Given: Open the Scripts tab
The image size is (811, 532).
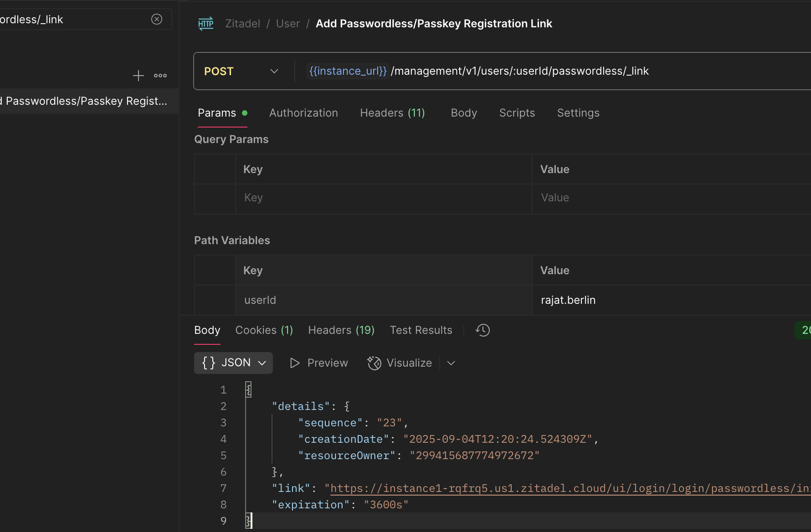Looking at the screenshot, I should [x=517, y=113].
